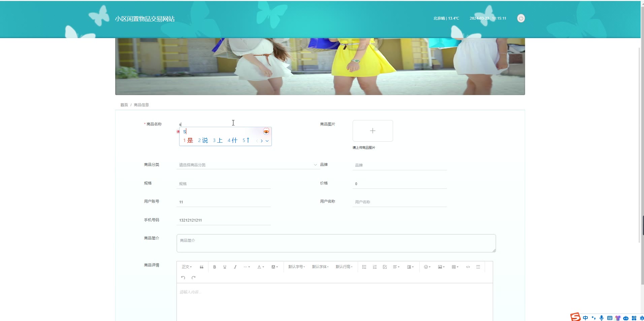Insert a code block in editor
Screen dimensions: 644x321
(468, 267)
